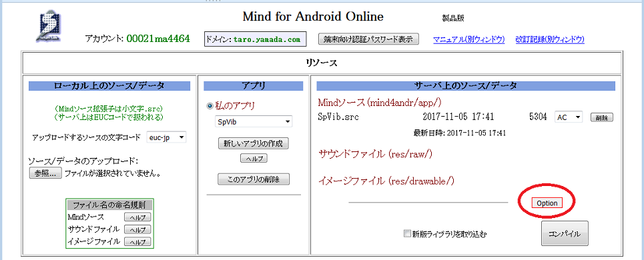
Task: Click the 製品版 label
Action: tap(453, 19)
